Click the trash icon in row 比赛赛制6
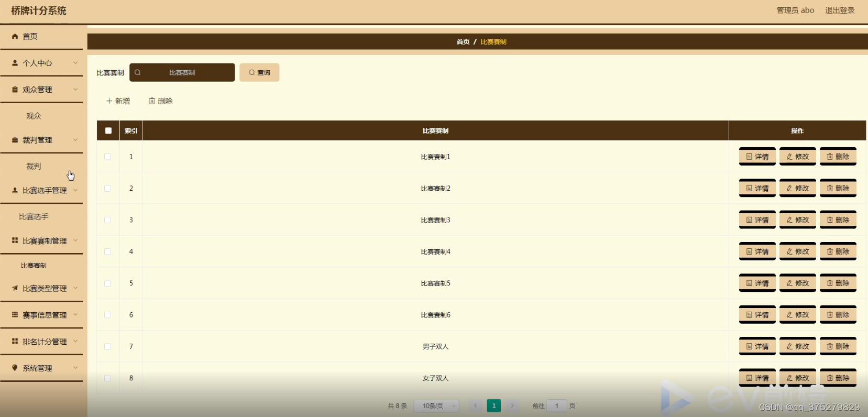 [x=830, y=315]
